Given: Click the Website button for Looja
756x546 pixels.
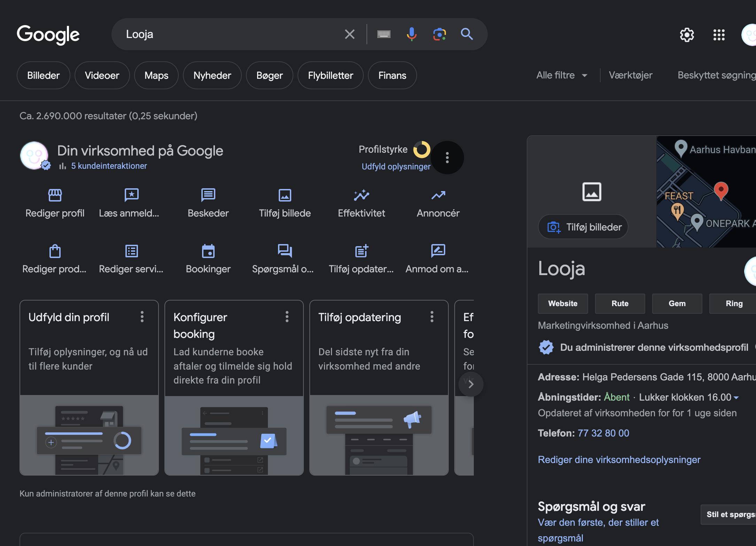Looking at the screenshot, I should point(563,304).
